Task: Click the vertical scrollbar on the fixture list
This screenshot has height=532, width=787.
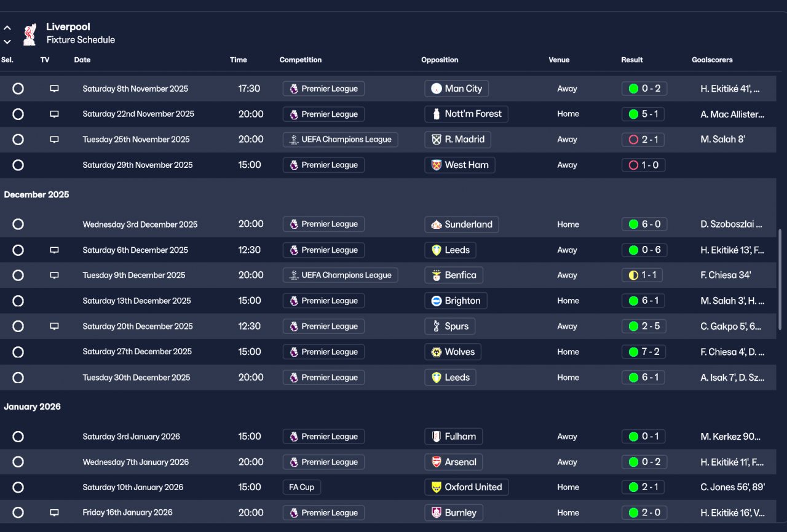Action: (780, 280)
